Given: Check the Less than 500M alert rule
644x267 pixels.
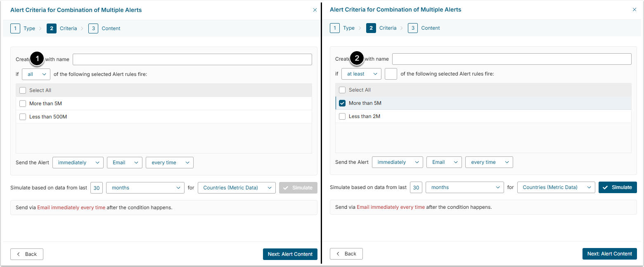Looking at the screenshot, I should tap(23, 117).
